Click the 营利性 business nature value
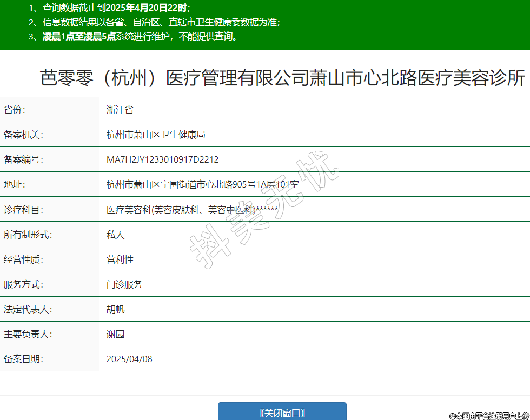Image resolution: width=530 pixels, height=420 pixels. 120,259
